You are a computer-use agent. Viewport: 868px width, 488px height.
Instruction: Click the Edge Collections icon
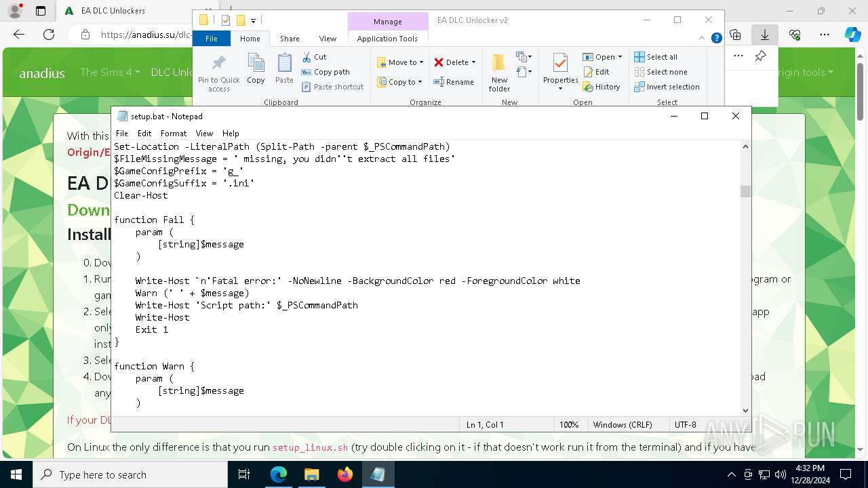pos(736,35)
